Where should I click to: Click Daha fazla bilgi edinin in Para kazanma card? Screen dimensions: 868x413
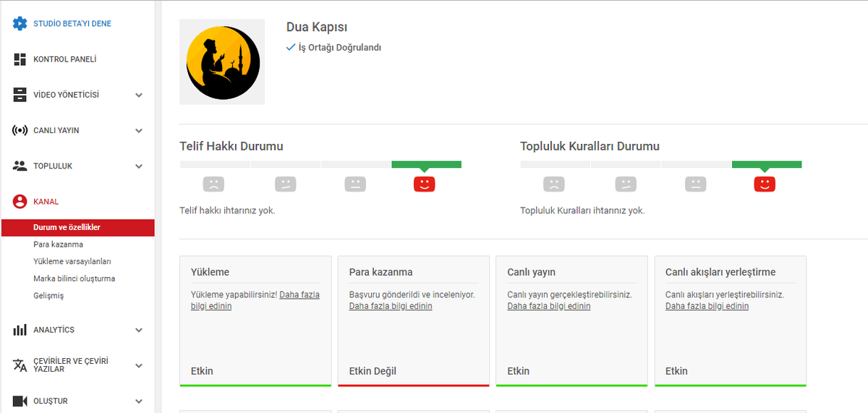click(391, 306)
